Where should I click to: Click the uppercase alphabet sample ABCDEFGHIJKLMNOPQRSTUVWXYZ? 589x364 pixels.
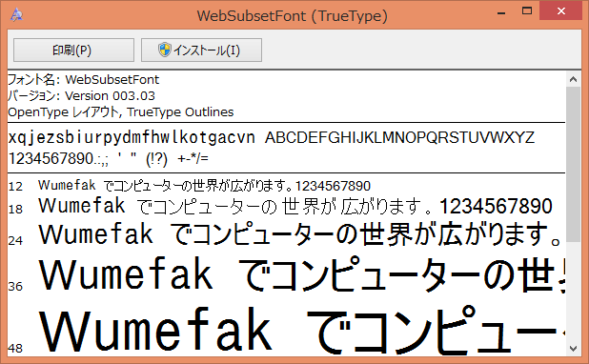399,138
